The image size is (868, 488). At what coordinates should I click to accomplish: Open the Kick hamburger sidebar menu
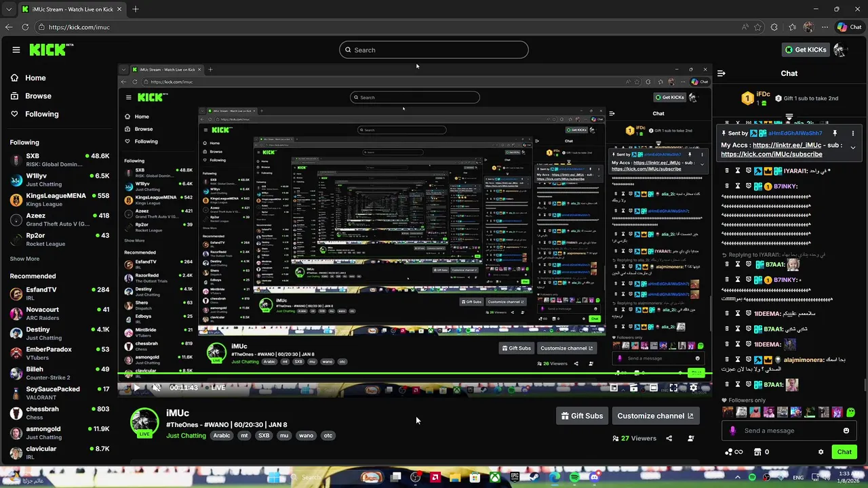16,49
